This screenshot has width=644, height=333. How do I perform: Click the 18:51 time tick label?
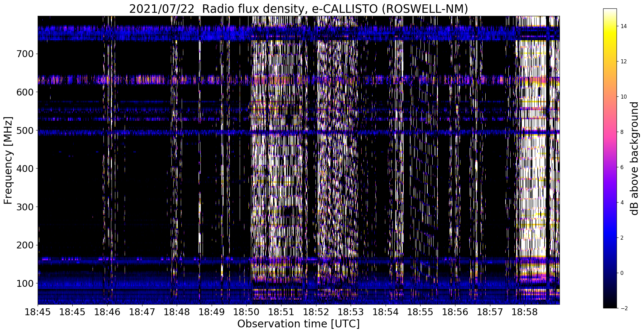(281, 312)
